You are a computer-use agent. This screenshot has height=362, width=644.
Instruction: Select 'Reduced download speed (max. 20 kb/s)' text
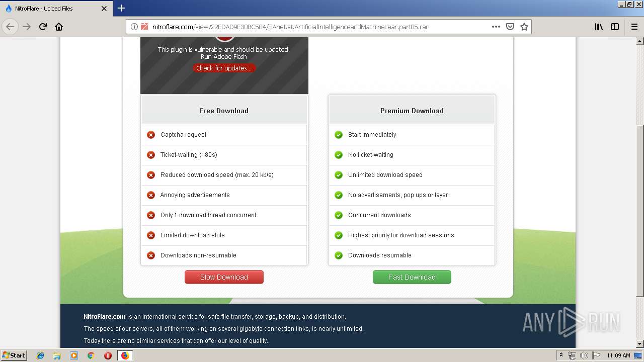point(217,175)
